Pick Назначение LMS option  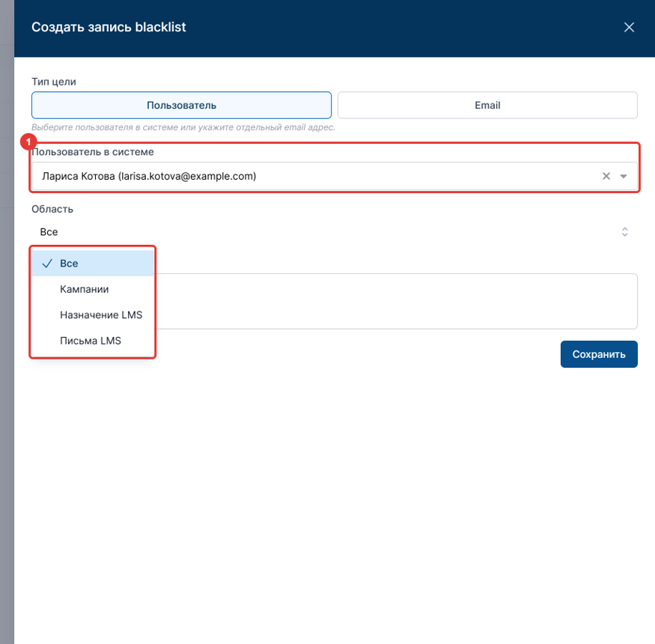[93, 315]
